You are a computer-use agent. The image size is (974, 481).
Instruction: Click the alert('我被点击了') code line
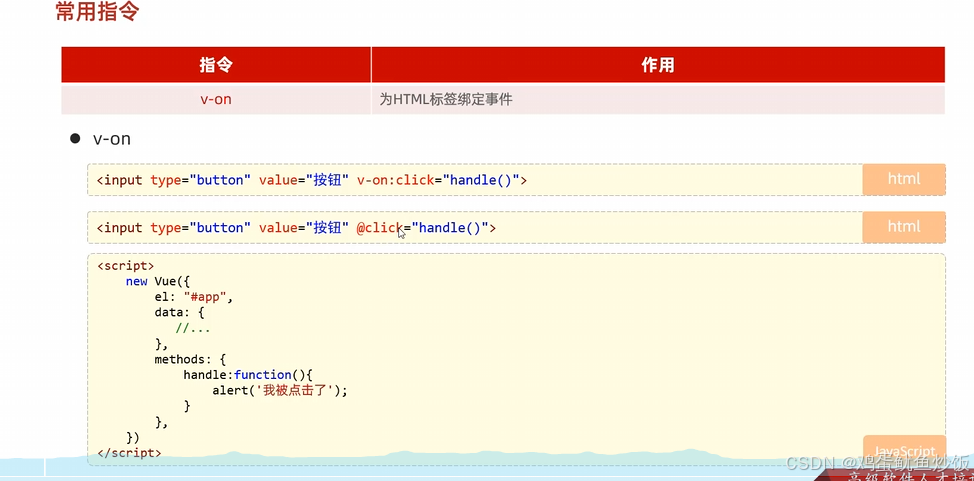pyautogui.click(x=280, y=391)
